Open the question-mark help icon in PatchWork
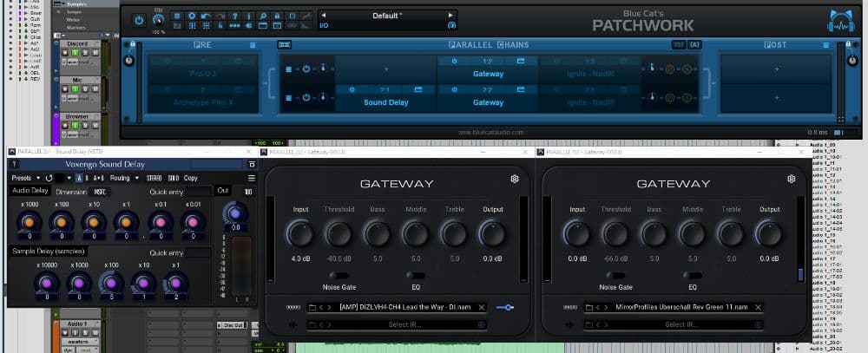Image resolution: width=868 pixels, height=353 pixels. pos(234,16)
